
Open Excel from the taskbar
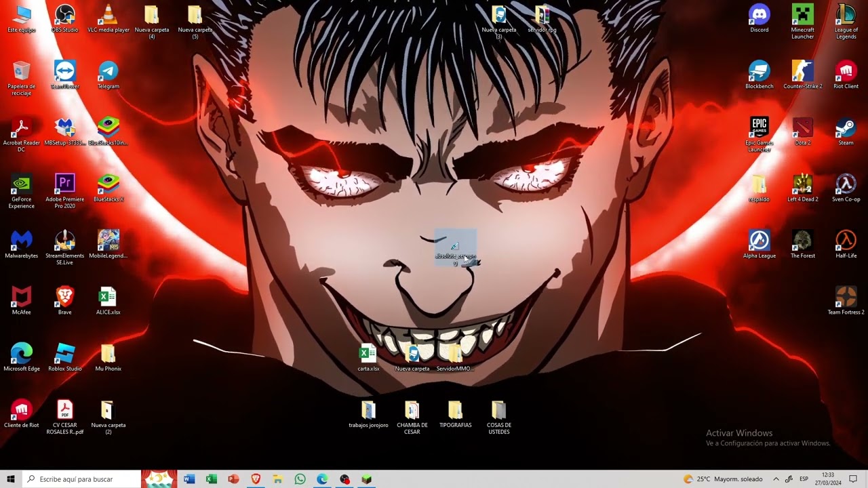(212, 479)
